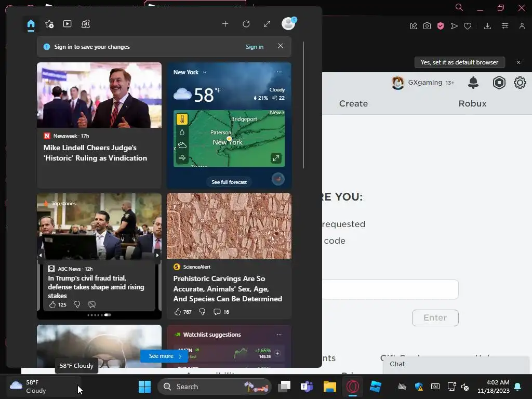Open Watchlist suggestions more options

coord(279,335)
